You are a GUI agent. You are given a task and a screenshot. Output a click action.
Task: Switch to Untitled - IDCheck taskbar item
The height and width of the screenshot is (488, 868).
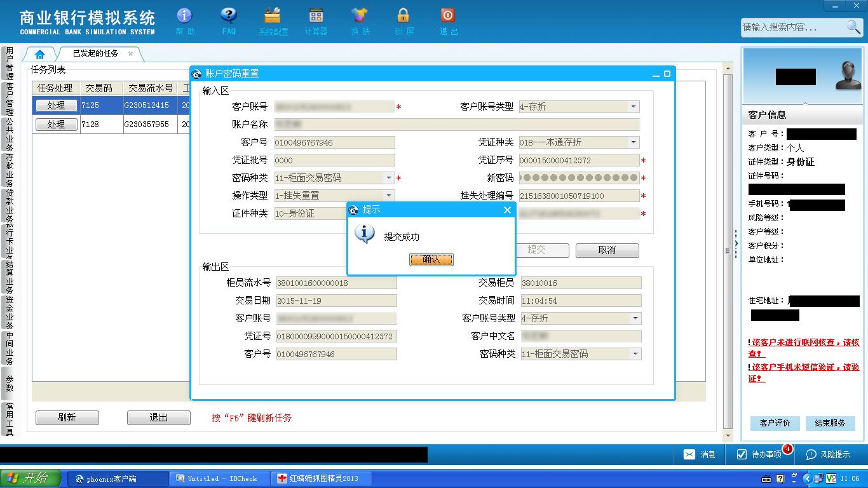click(220, 478)
